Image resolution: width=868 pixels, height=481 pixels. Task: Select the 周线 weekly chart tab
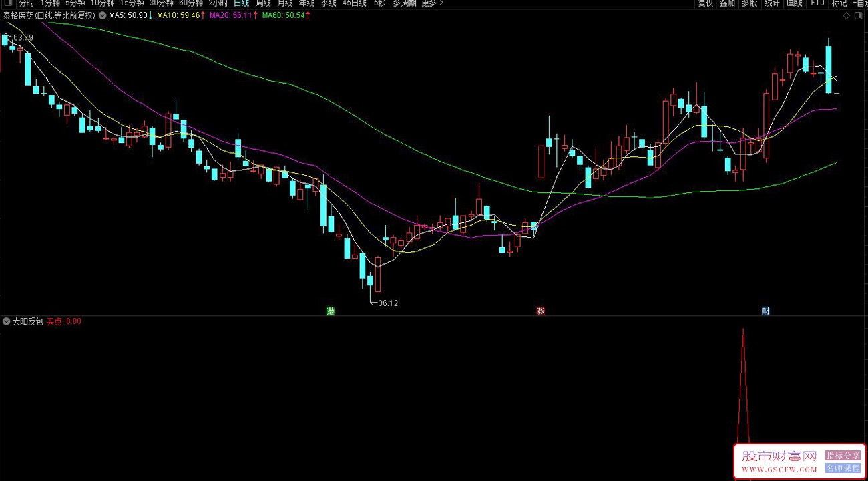click(263, 3)
